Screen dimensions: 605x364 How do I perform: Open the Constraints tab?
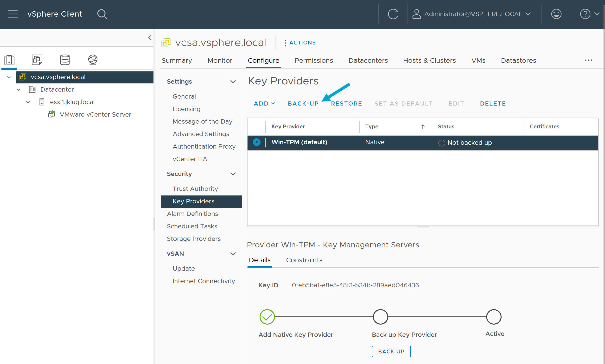click(x=304, y=260)
